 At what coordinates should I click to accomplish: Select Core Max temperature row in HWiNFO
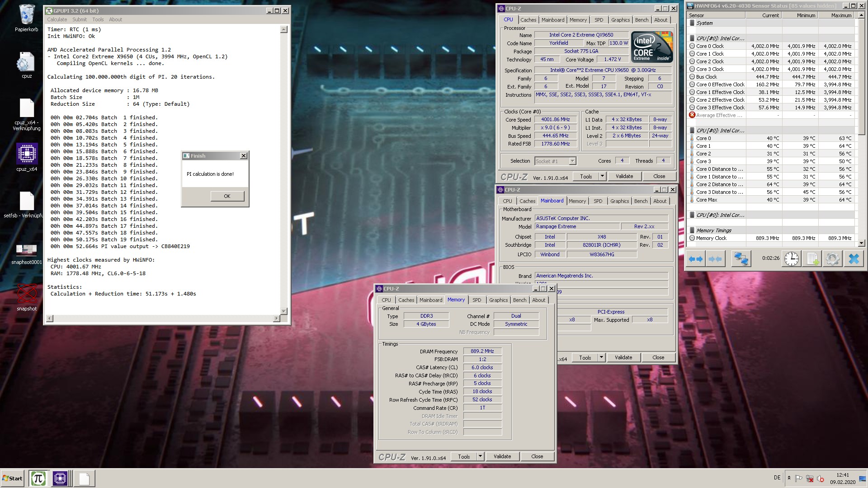[771, 200]
